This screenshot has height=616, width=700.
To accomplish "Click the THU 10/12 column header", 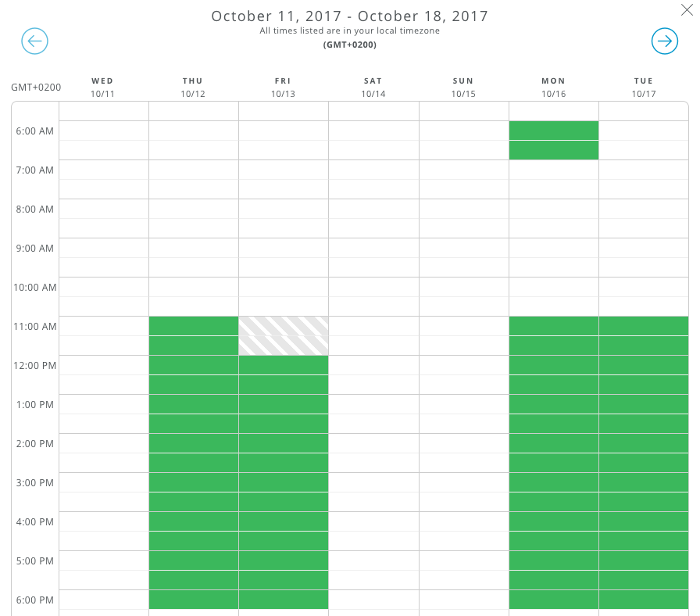I will pyautogui.click(x=193, y=88).
